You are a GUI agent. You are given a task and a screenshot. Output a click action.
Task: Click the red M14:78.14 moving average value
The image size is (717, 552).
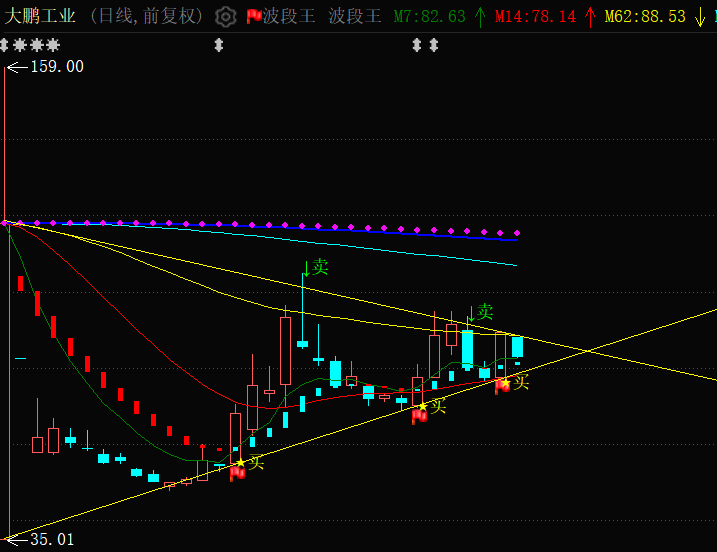535,17
